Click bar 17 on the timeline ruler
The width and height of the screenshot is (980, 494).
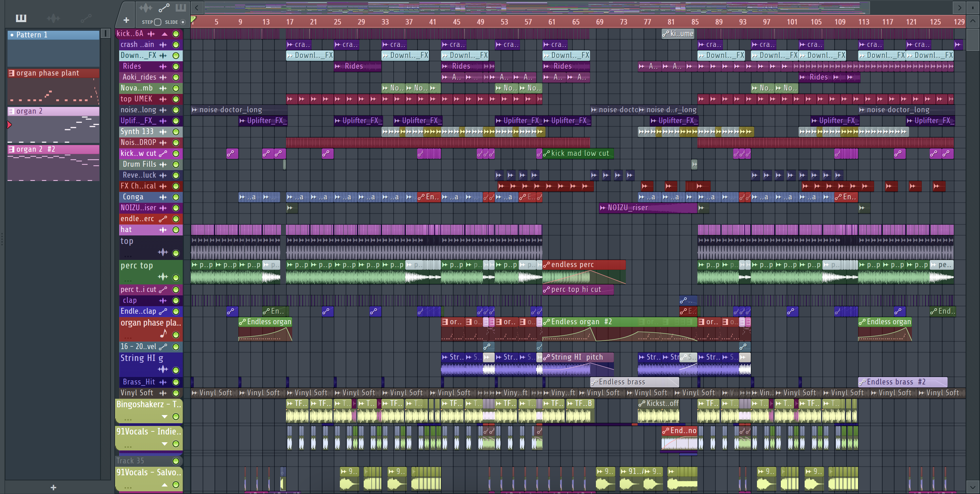tap(290, 22)
